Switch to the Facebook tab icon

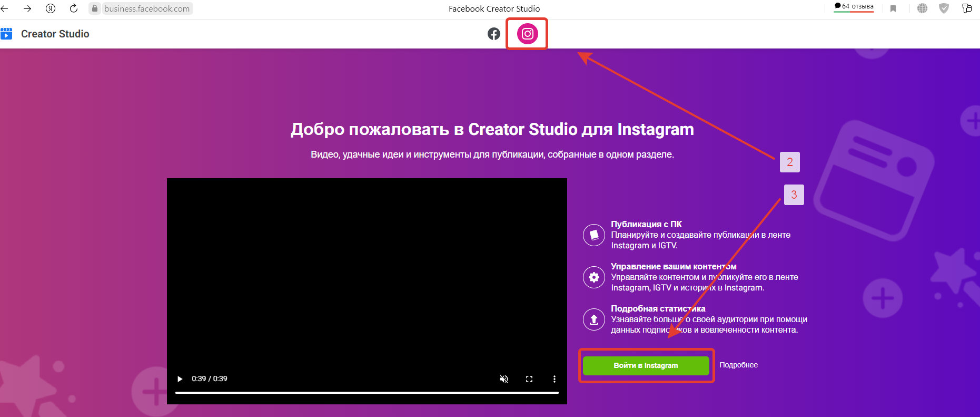pos(493,34)
